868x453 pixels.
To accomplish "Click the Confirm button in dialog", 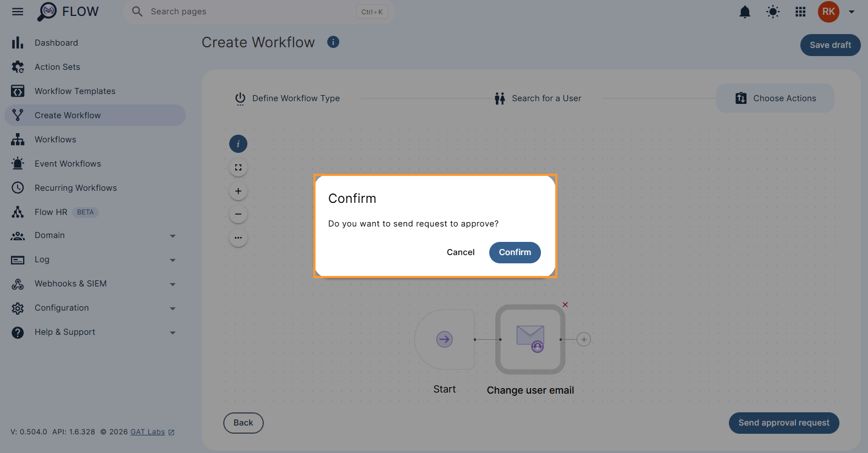I will (x=515, y=252).
